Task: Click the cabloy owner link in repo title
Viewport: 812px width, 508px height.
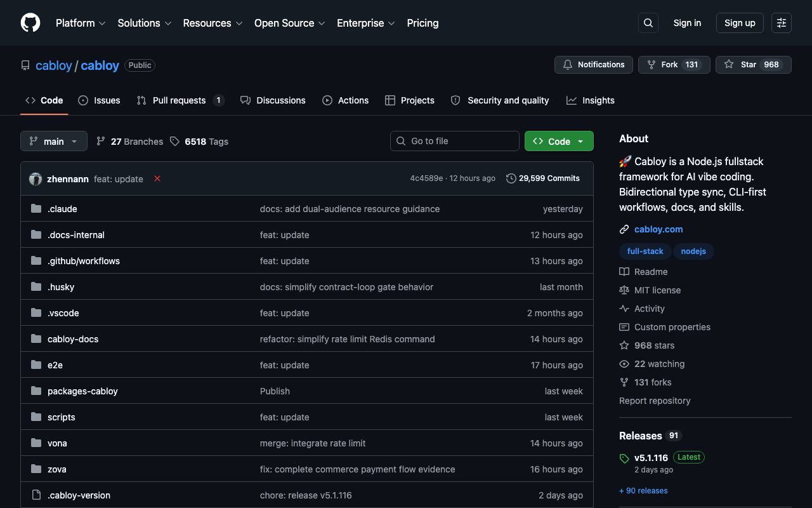Action: (54, 65)
